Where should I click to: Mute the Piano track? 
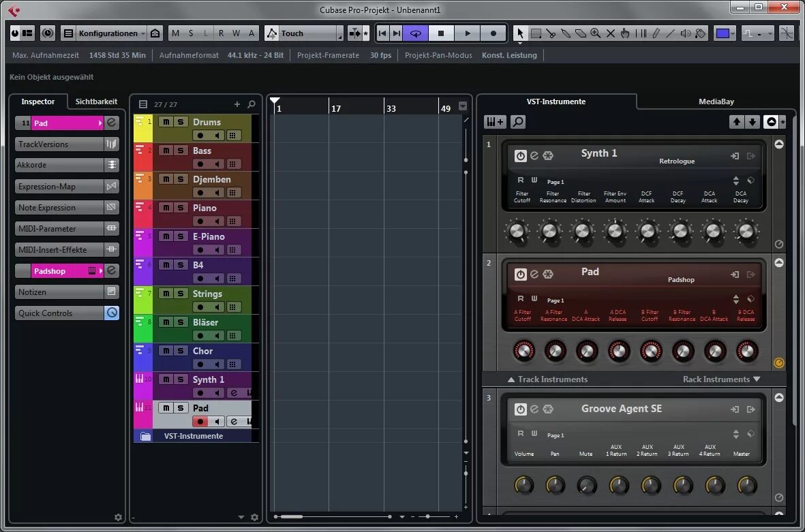(166, 208)
